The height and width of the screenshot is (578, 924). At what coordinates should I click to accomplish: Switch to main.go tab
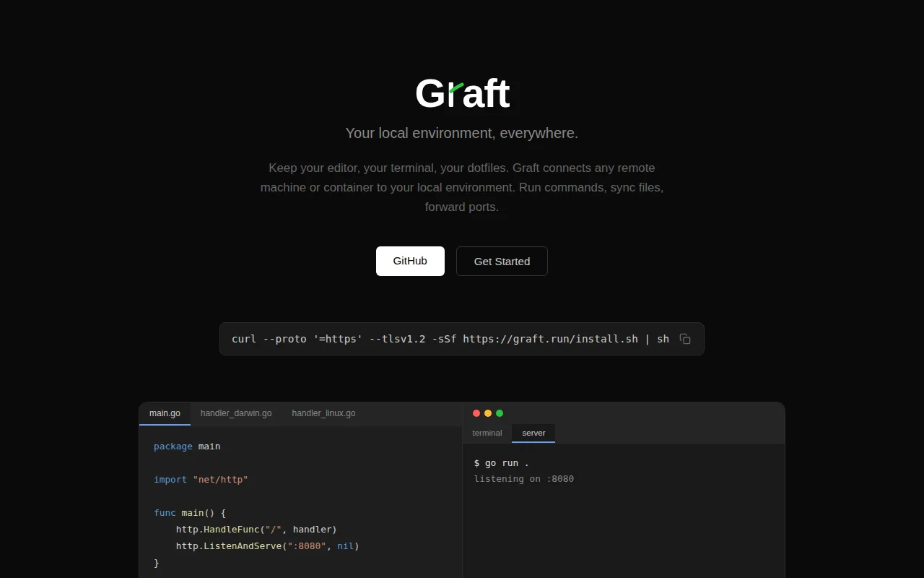pos(165,413)
